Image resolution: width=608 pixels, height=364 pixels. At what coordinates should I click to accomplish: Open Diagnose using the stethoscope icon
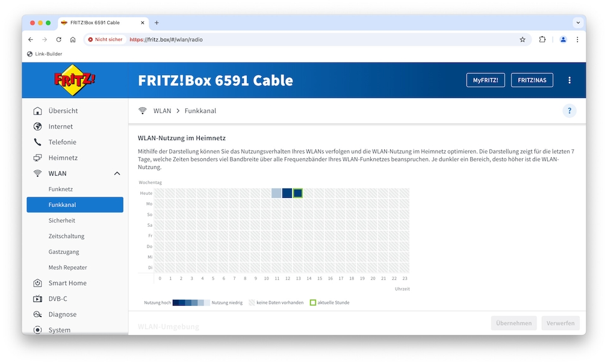[x=37, y=314]
